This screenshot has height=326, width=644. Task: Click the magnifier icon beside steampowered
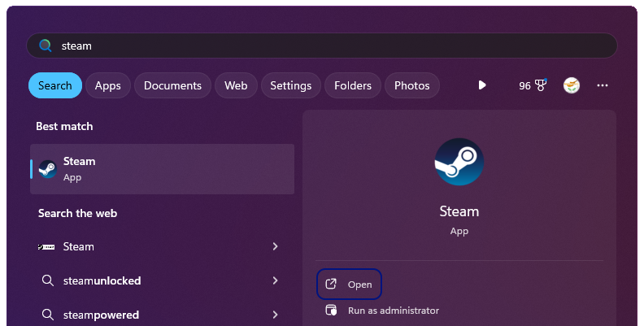[x=48, y=315]
